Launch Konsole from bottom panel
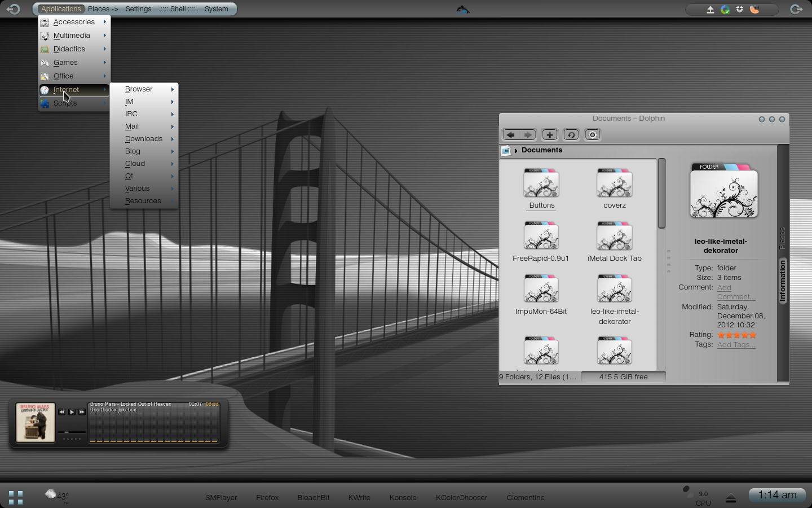 point(403,498)
